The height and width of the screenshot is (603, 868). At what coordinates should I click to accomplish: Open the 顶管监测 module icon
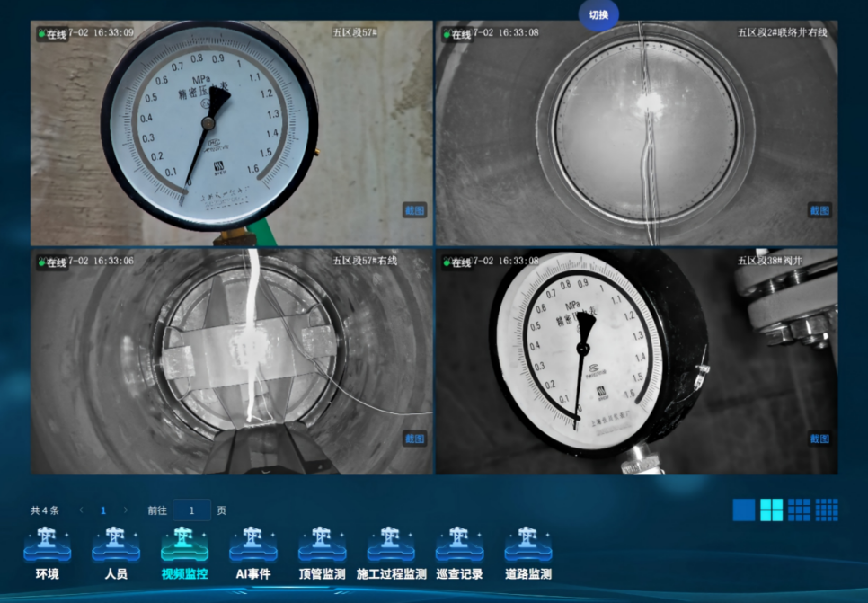(x=323, y=544)
